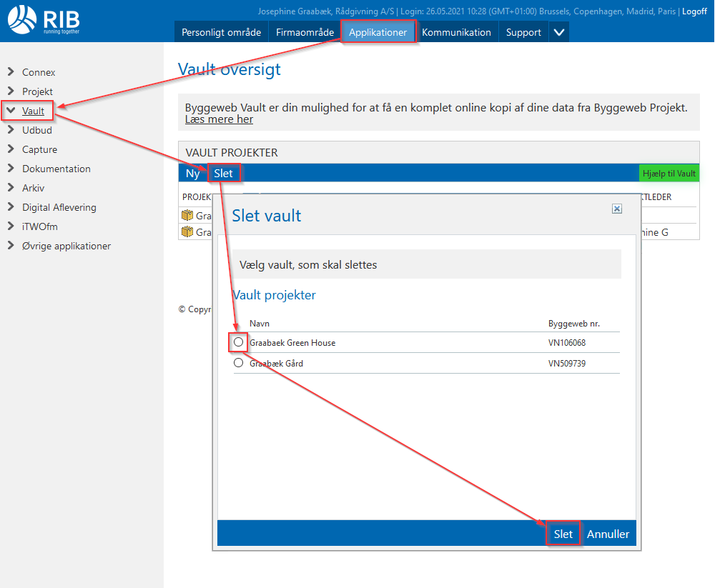Click the second vault project box icon
715x588 pixels.
188,231
